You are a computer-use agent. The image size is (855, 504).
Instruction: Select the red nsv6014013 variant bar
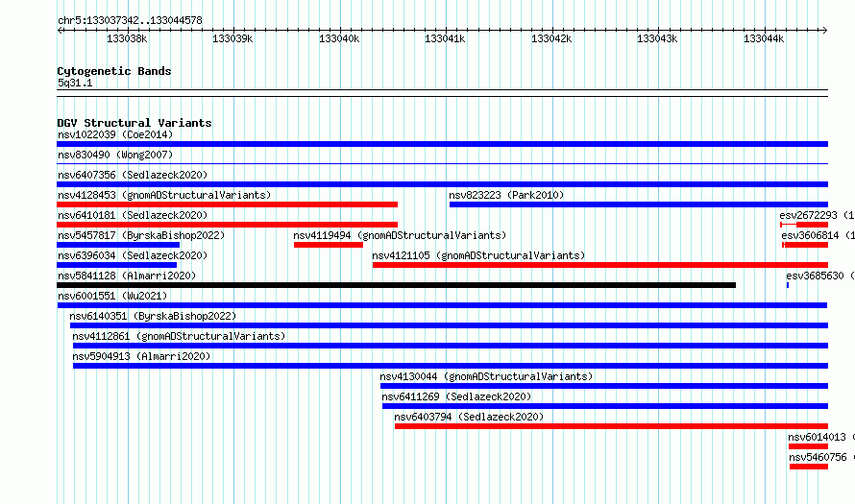click(x=808, y=446)
